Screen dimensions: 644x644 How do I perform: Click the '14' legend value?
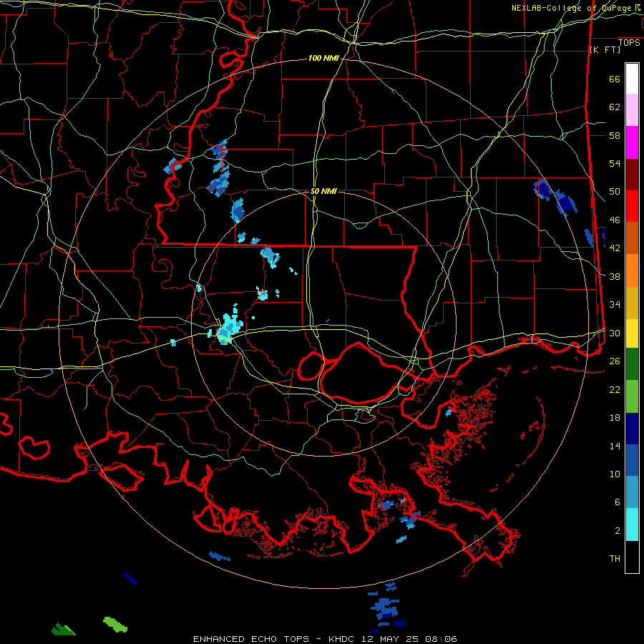pyautogui.click(x=615, y=446)
